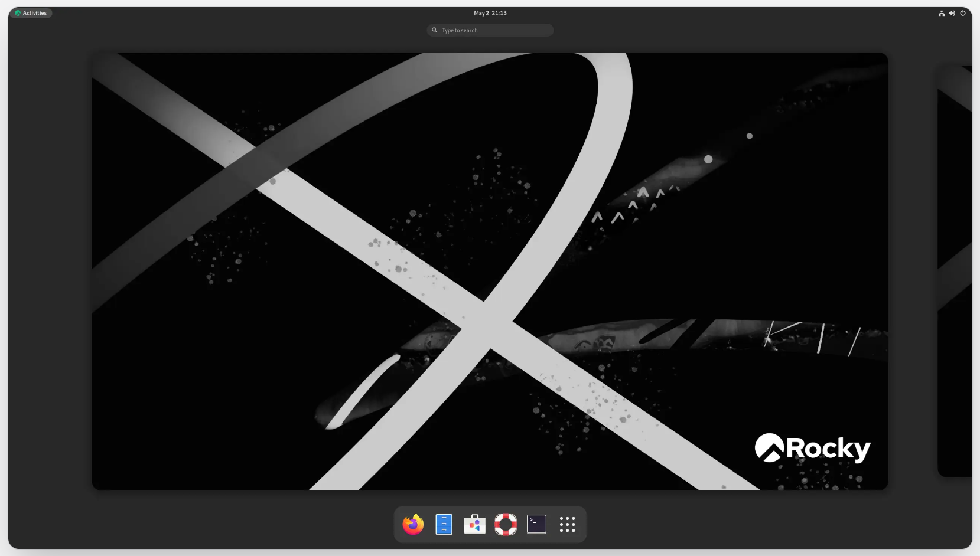Image resolution: width=980 pixels, height=556 pixels.
Task: Launch Firefox from the dash
Action: [x=413, y=524]
